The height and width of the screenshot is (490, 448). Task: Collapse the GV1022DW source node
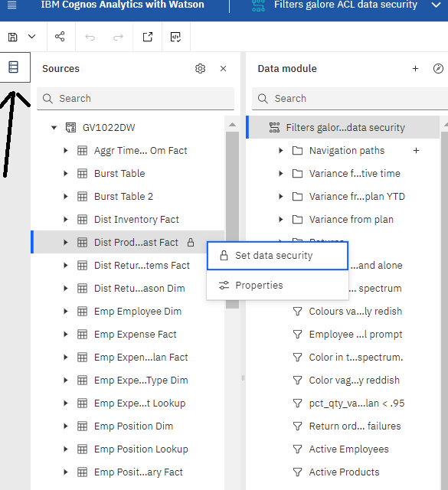[x=54, y=128]
